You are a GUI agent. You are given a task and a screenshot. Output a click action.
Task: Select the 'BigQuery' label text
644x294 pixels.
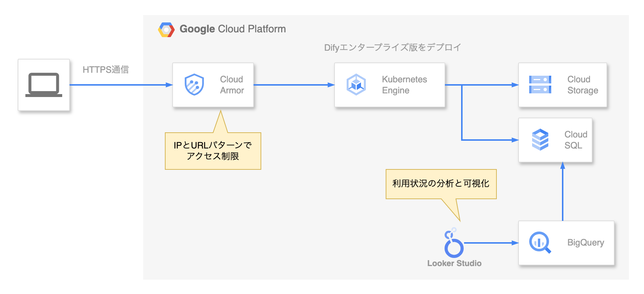585,243
